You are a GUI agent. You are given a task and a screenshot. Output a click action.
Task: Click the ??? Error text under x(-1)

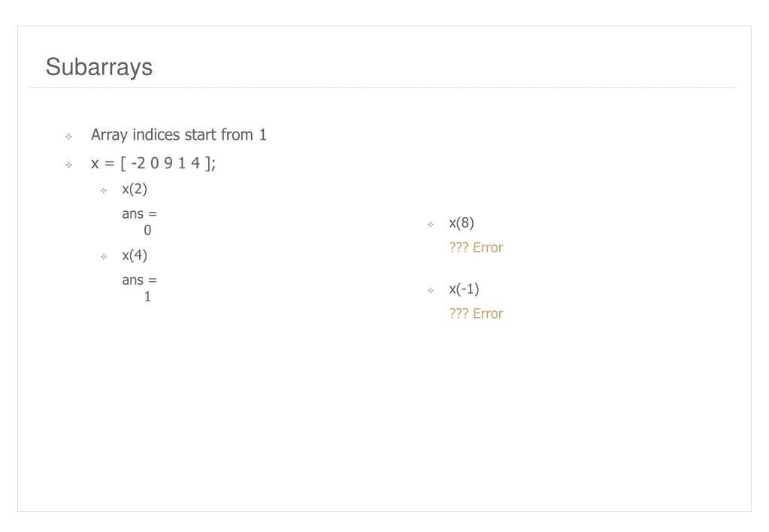click(x=477, y=314)
